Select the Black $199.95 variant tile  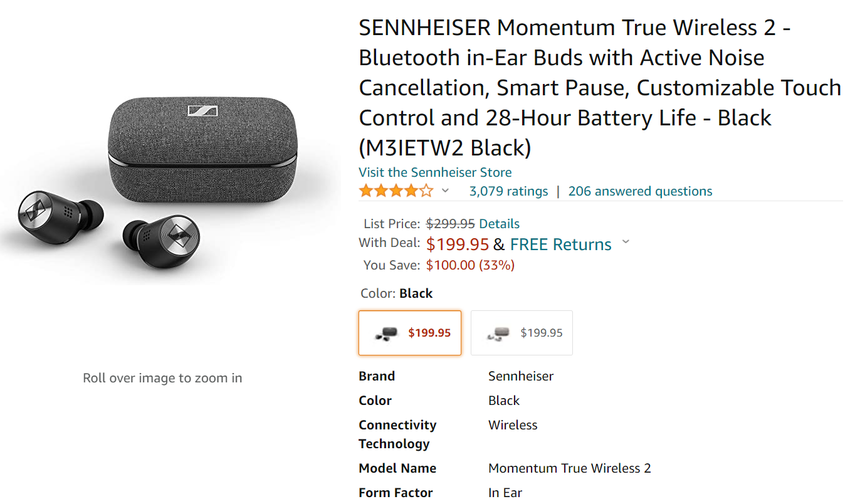(x=410, y=332)
